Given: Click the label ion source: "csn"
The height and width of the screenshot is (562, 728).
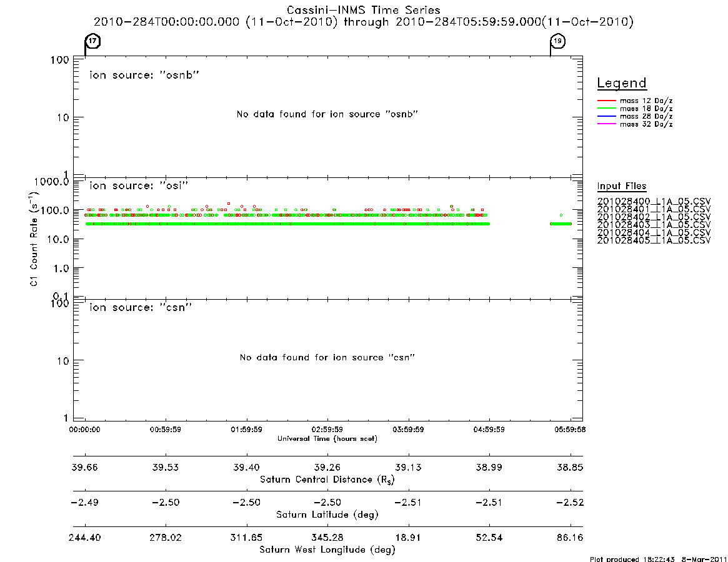Looking at the screenshot, I should click(140, 307).
